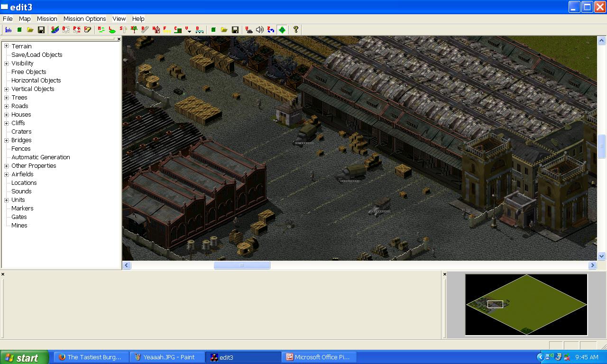This screenshot has width=607, height=364.
Task: Select Sounds in the tree
Action: click(x=21, y=191)
